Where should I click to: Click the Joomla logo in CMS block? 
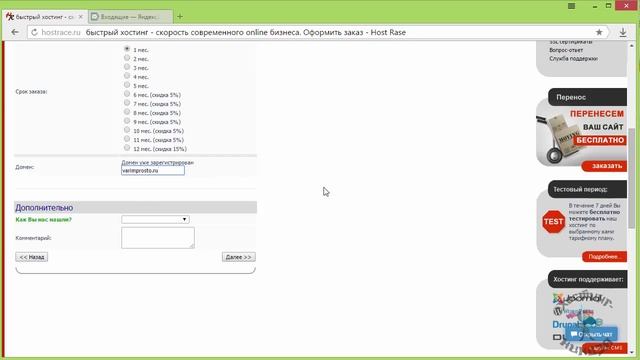click(577, 298)
